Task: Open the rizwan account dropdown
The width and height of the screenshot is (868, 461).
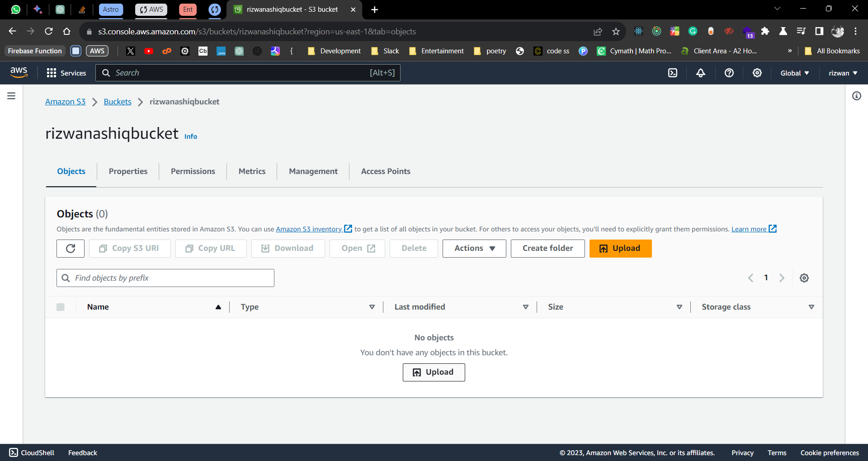Action: point(843,73)
